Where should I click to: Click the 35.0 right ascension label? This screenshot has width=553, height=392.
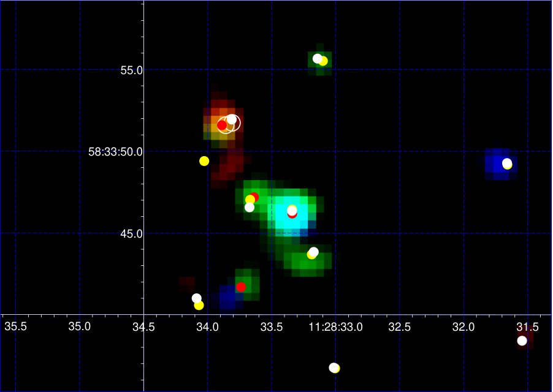point(79,327)
